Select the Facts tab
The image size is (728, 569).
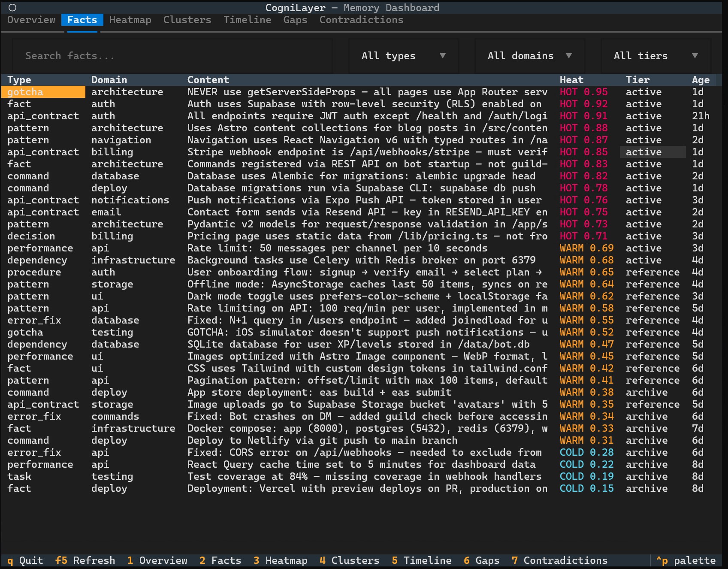pos(82,20)
